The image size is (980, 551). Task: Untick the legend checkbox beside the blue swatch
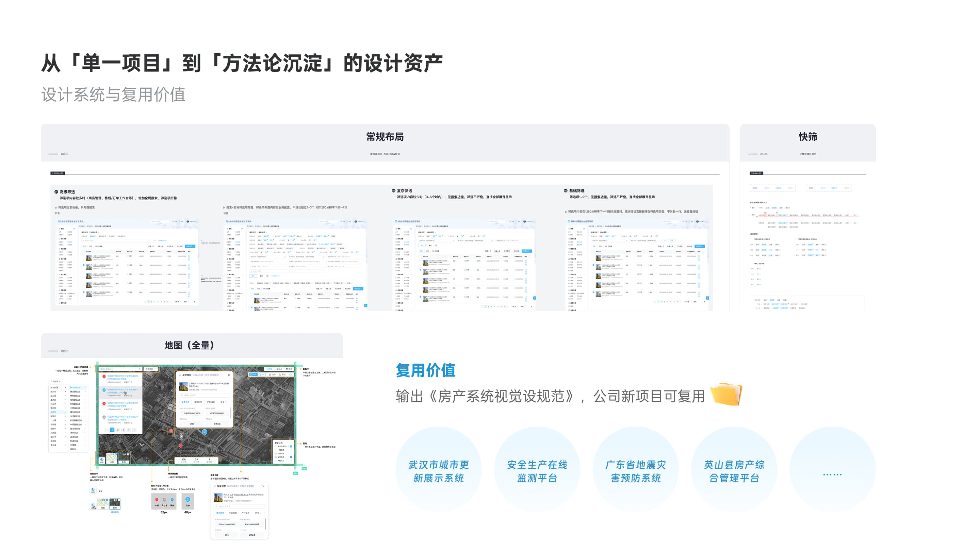[x=291, y=457]
